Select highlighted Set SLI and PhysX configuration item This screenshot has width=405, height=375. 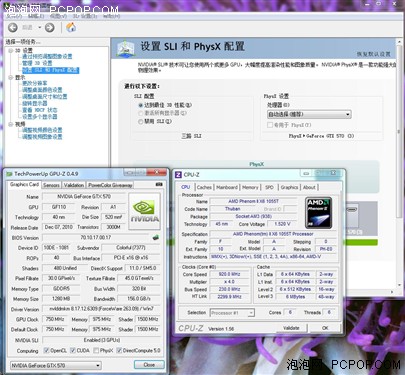pos(51,70)
